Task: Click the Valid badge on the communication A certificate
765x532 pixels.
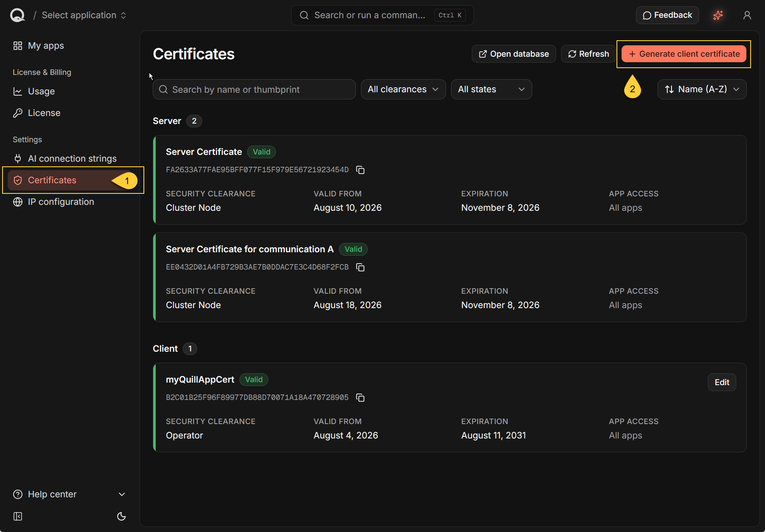Action: [353, 249]
